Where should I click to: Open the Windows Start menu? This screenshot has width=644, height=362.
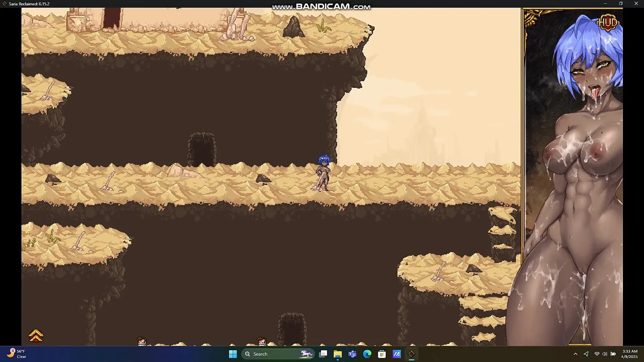click(x=232, y=354)
